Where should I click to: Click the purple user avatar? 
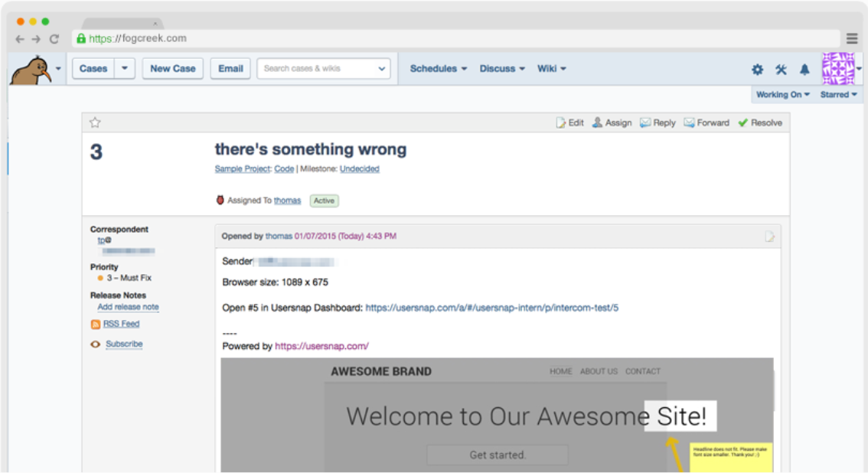point(838,69)
